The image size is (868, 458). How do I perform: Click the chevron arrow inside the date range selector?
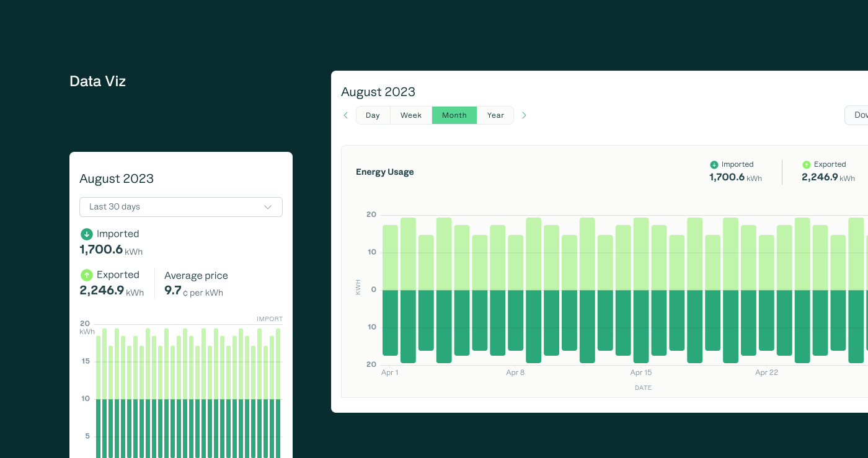(267, 207)
